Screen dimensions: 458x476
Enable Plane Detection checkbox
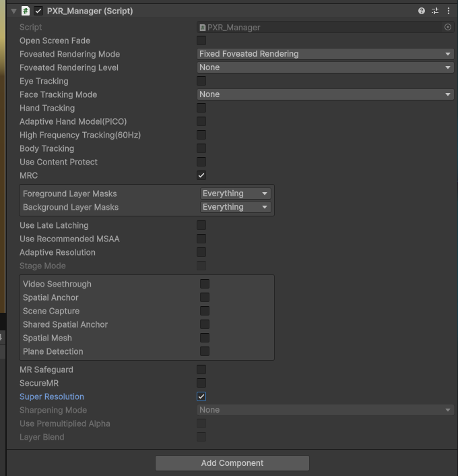(205, 351)
